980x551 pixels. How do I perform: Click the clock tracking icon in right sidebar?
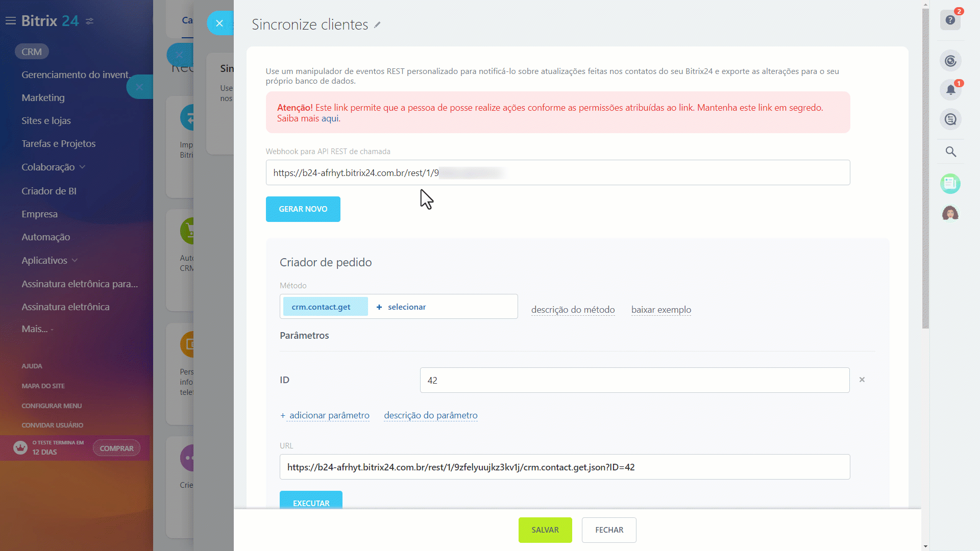[x=950, y=60]
